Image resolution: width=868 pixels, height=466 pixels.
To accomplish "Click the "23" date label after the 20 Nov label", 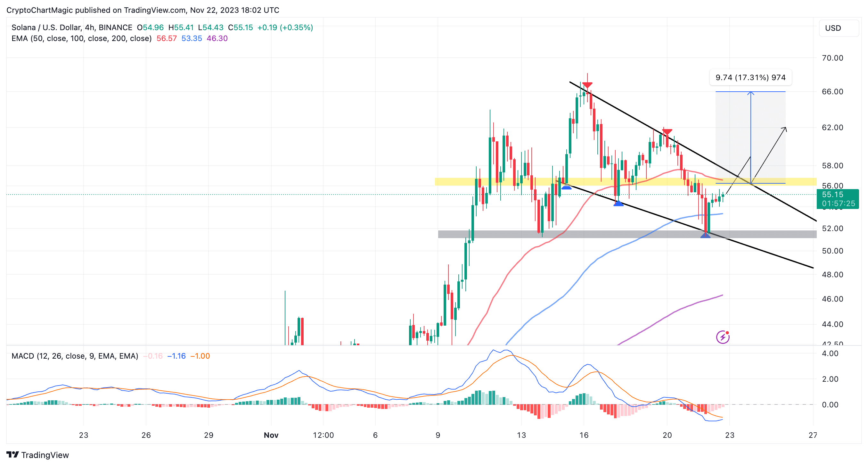I will point(730,435).
